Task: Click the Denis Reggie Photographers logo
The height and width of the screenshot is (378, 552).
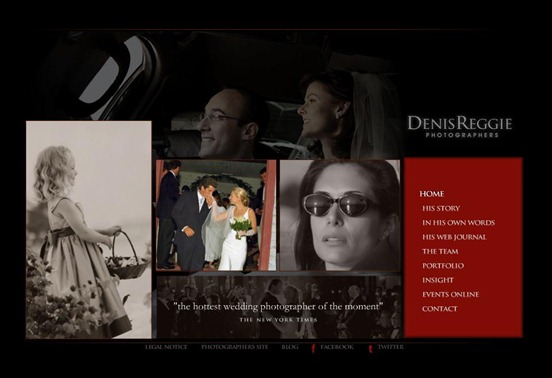Action: click(460, 127)
